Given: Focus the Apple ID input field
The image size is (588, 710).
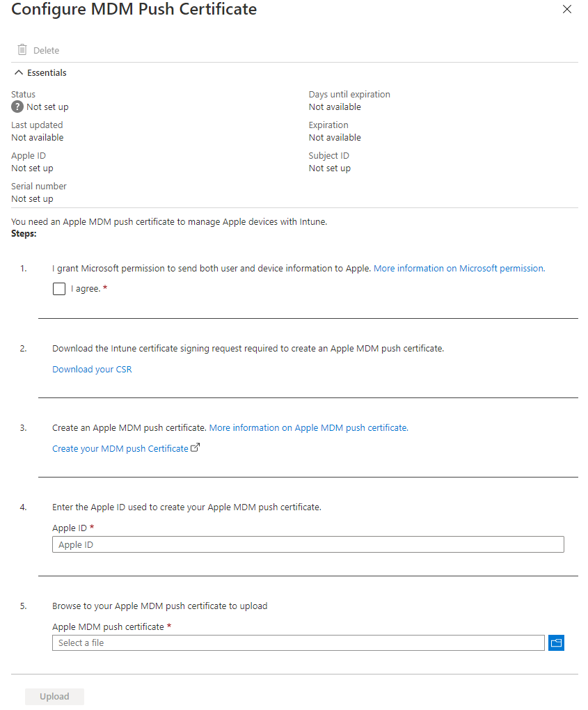Looking at the screenshot, I should pyautogui.click(x=308, y=545).
